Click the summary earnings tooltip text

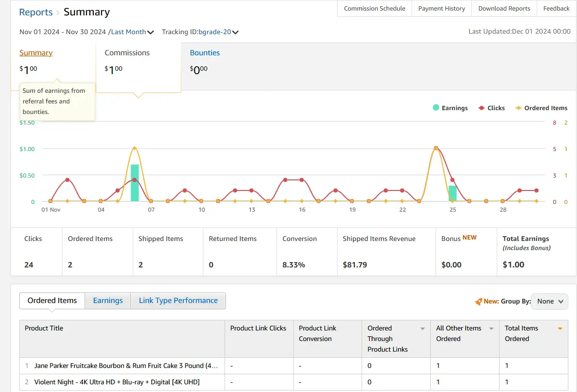(54, 101)
